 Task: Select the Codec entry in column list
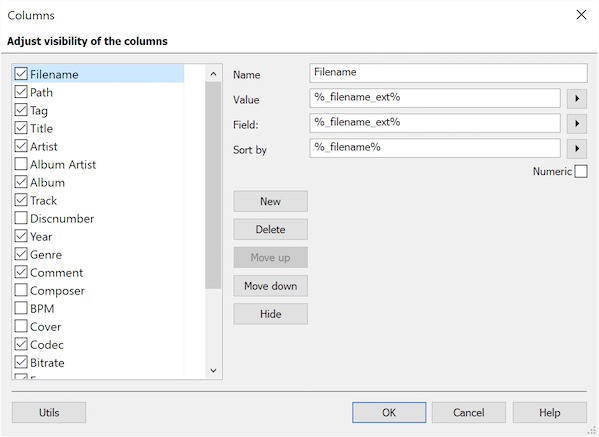47,345
